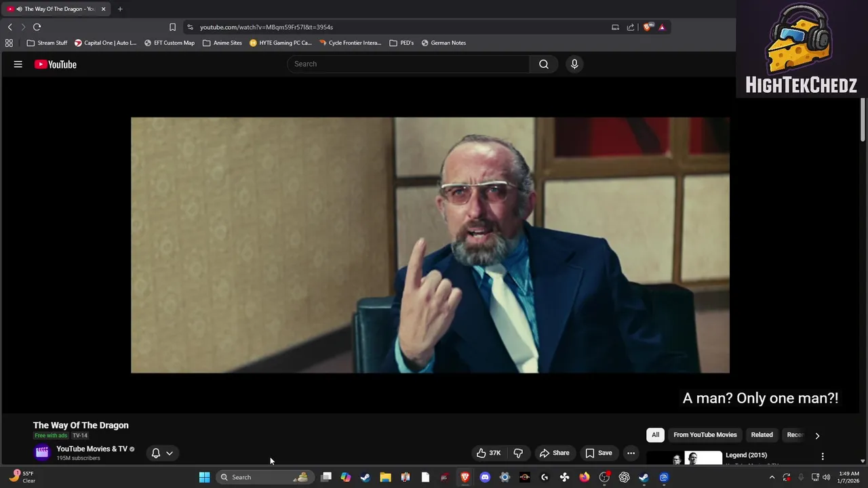Screen dimensions: 868x488
Task: Select the From YouTube Movies chip
Action: (705, 434)
